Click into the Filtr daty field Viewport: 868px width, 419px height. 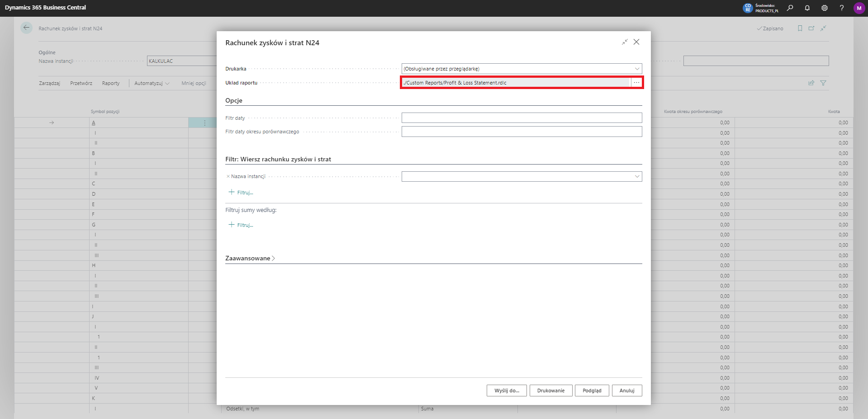(x=522, y=118)
